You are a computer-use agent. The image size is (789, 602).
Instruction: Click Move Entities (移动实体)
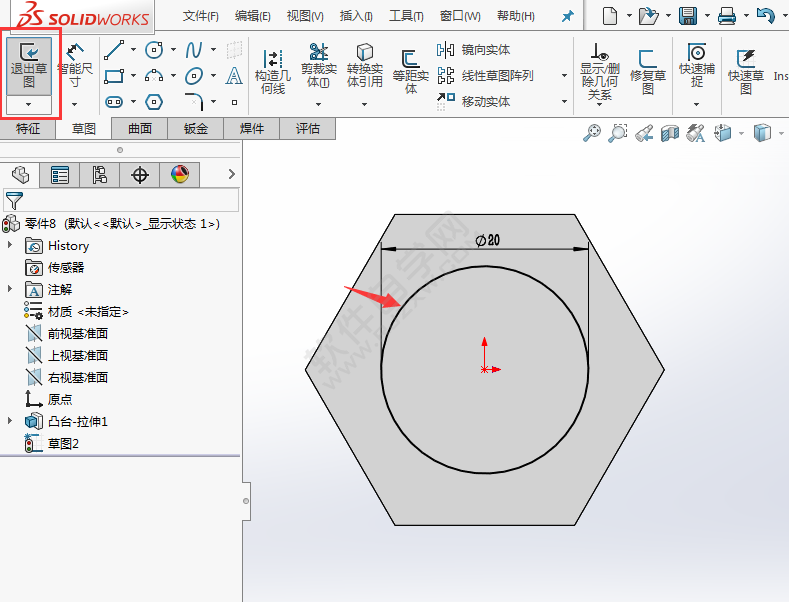[x=473, y=102]
